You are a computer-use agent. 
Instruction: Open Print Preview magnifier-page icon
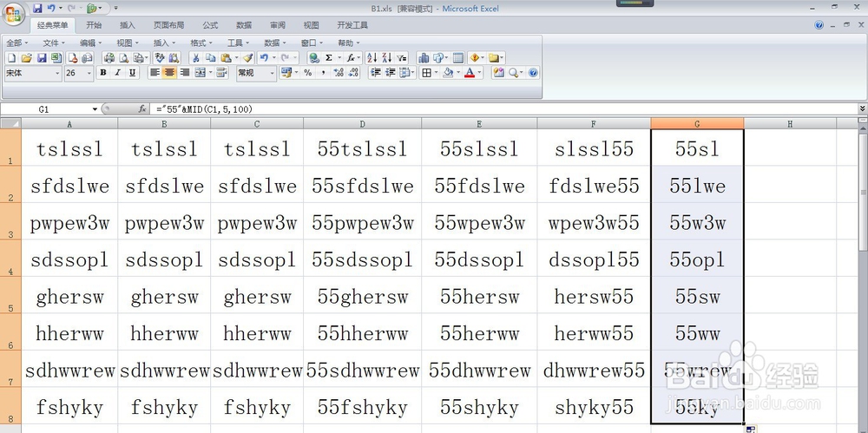point(124,58)
